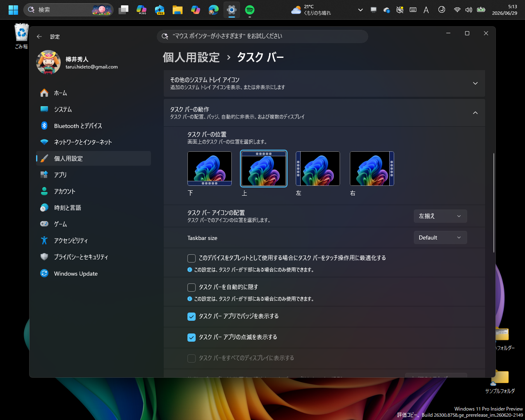This screenshot has height=420, width=525.
Task: Select the サンプルフォルダ desktop folder
Action: [x=500, y=381]
